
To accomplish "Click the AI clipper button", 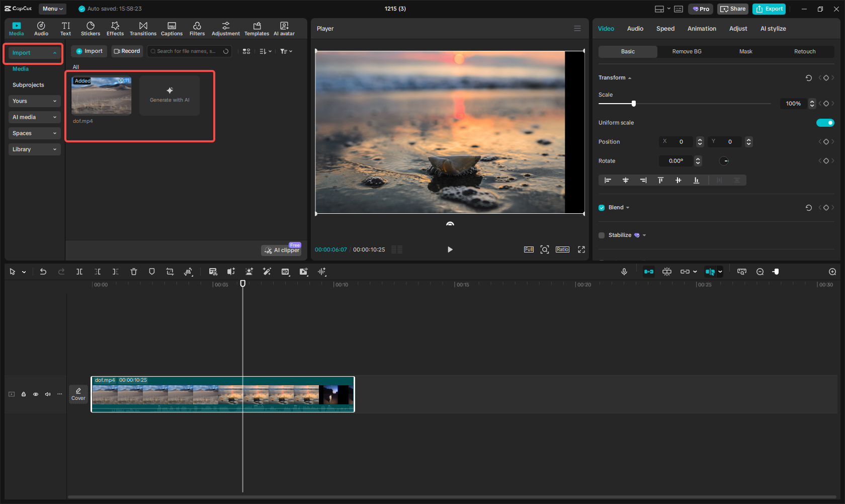I will click(x=281, y=250).
